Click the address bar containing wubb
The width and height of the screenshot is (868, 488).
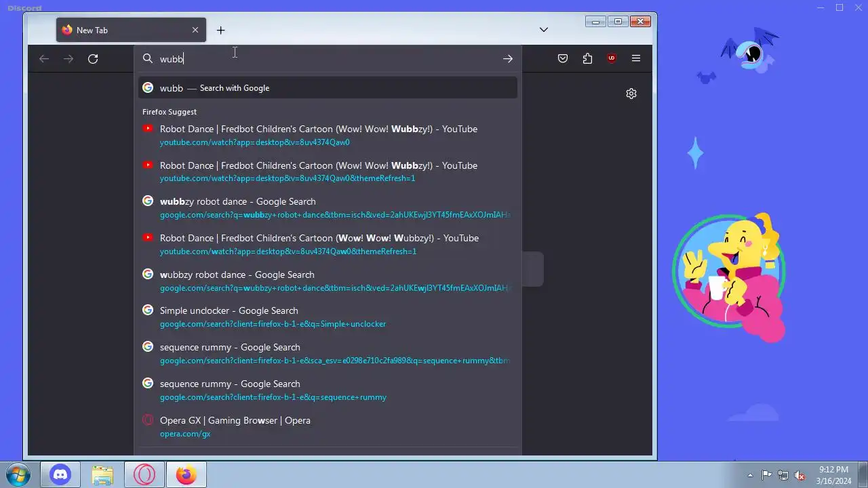(x=328, y=59)
